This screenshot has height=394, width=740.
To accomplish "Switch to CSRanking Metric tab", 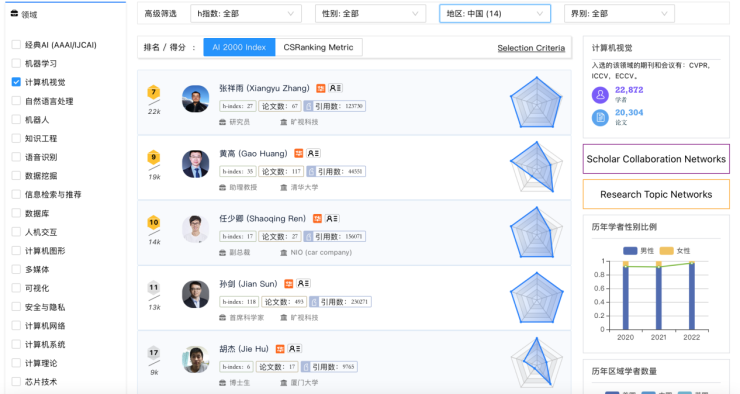I will [x=319, y=47].
